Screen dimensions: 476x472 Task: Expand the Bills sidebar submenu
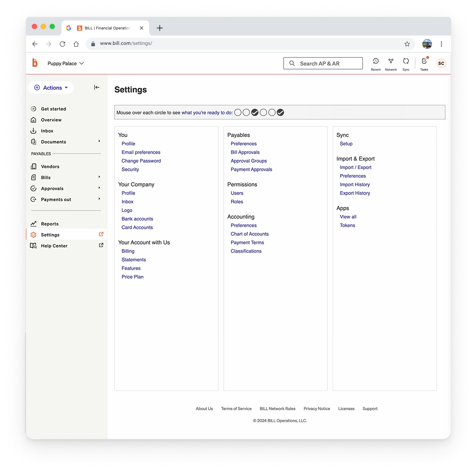(x=99, y=177)
